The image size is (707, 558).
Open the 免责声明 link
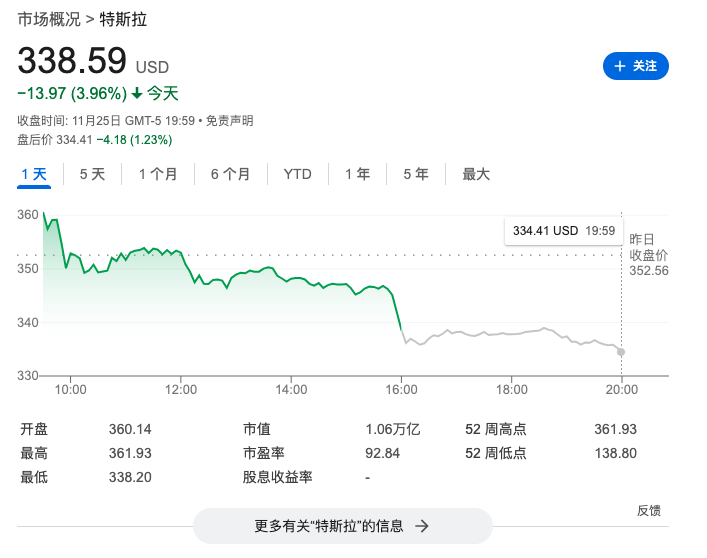click(x=231, y=121)
